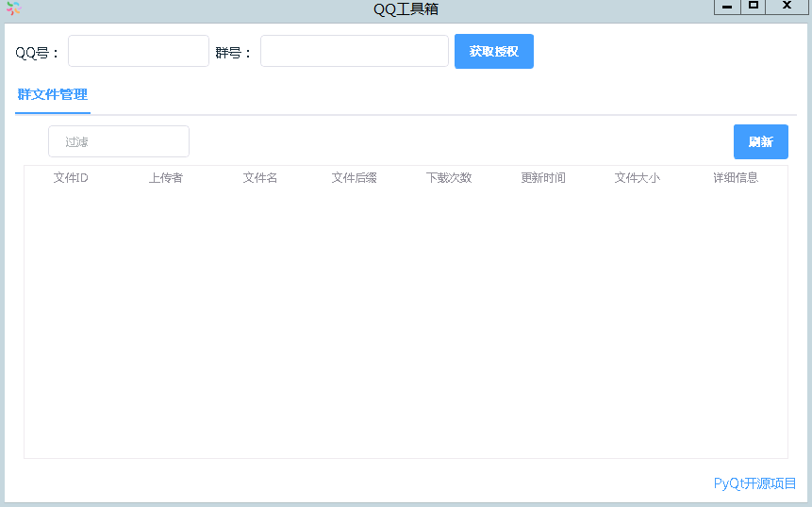Click the 更新时间 column header

point(542,178)
